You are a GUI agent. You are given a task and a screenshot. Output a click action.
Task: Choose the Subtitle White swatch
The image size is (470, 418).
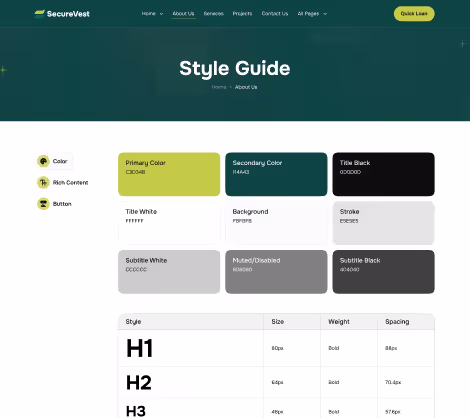[x=169, y=272]
